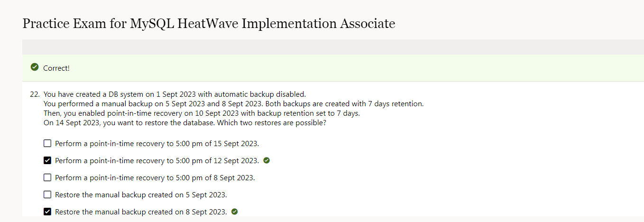Click the 'created a DB system on 1 Sept' sentence
The width and height of the screenshot is (644, 222).
(x=178, y=94)
